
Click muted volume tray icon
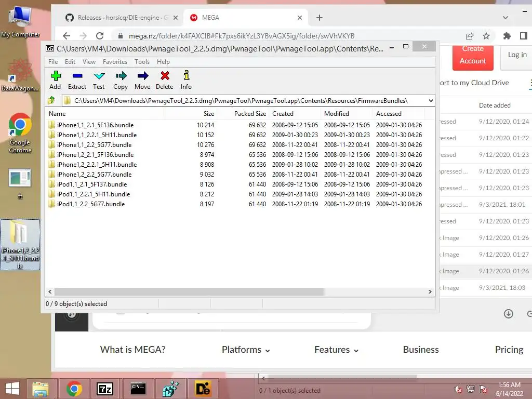point(458,389)
